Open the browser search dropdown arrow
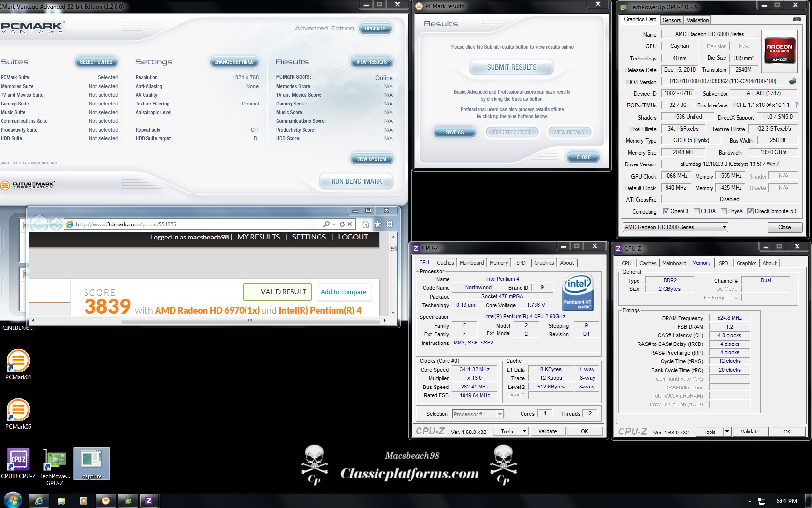This screenshot has width=812, height=508. click(x=334, y=224)
